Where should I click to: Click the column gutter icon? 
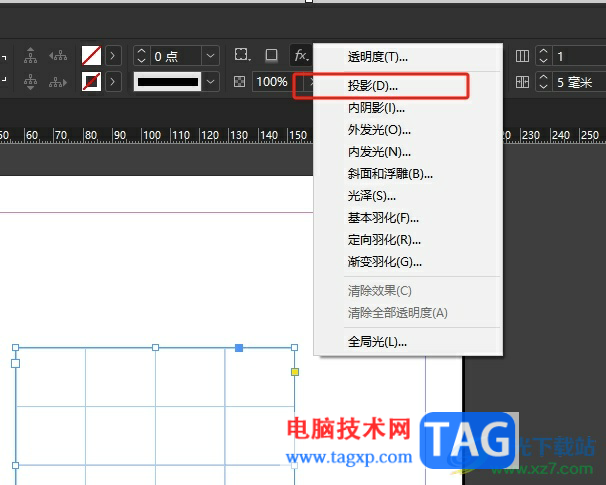(522, 82)
